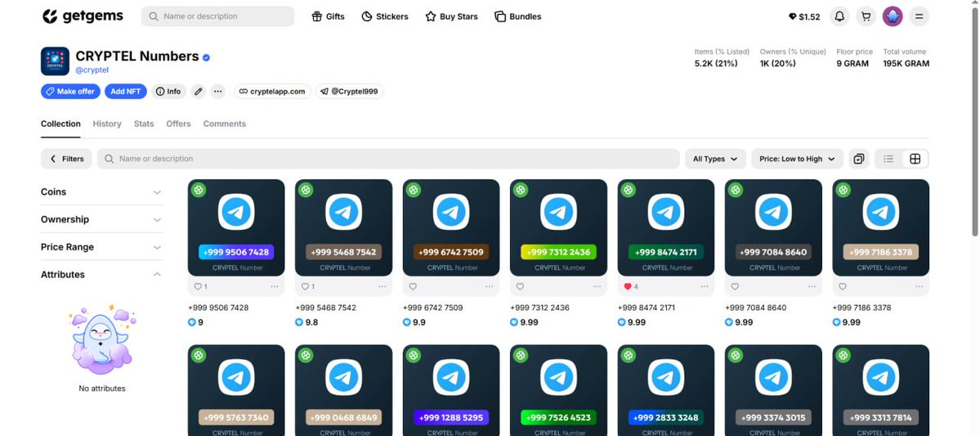This screenshot has width=980, height=436.
Task: Open Stickers in the top navigation
Action: pos(385,16)
